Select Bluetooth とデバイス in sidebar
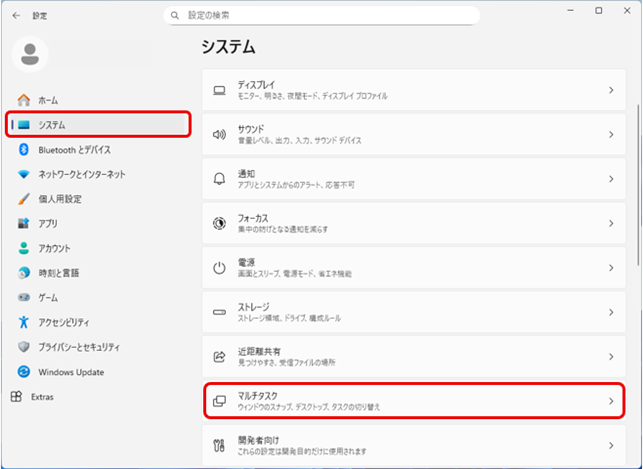Screen dimensions: 643x469 pyautogui.click(x=98, y=150)
